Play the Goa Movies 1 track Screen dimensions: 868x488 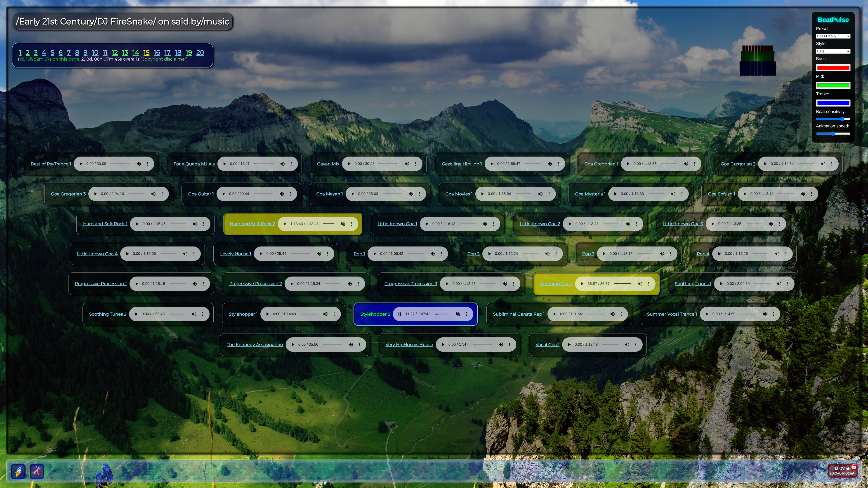[483, 194]
